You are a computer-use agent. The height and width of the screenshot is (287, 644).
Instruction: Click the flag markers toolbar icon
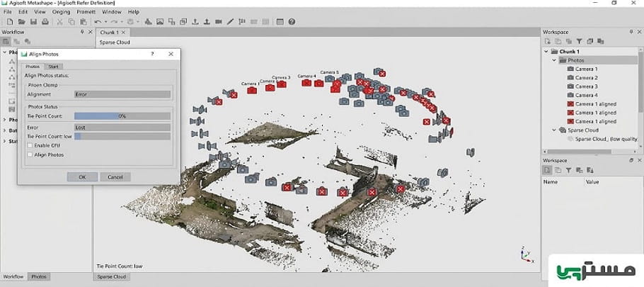(x=242, y=22)
